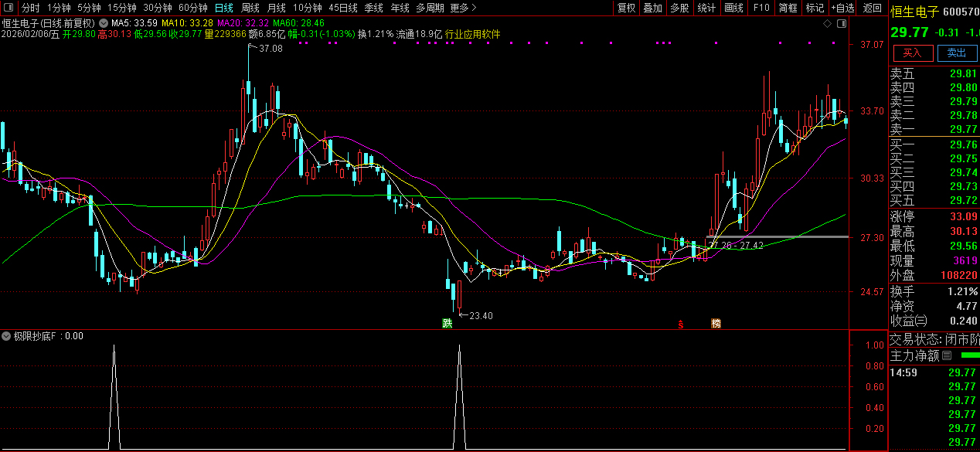
Task: Select the 45日线 period tab
Action: (x=343, y=8)
